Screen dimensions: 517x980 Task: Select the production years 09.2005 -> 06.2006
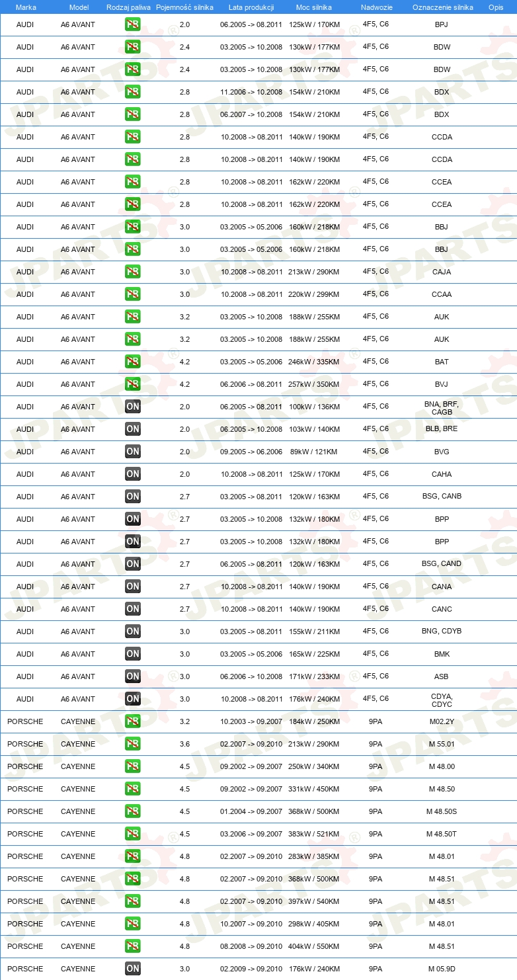point(251,452)
